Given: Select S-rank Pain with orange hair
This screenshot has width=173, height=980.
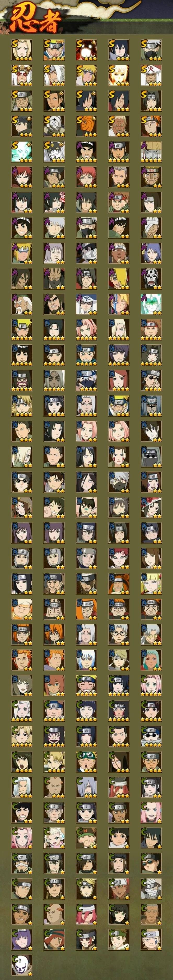Looking at the screenshot, I should [x=151, y=126].
